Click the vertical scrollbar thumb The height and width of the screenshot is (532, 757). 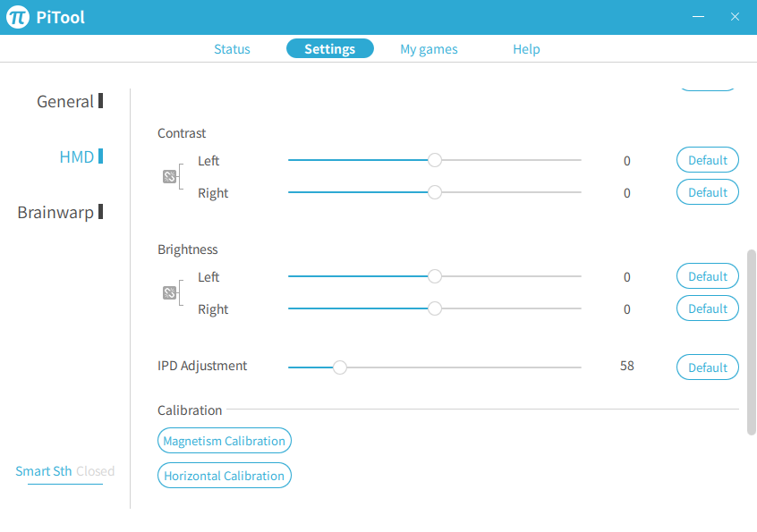(751, 342)
